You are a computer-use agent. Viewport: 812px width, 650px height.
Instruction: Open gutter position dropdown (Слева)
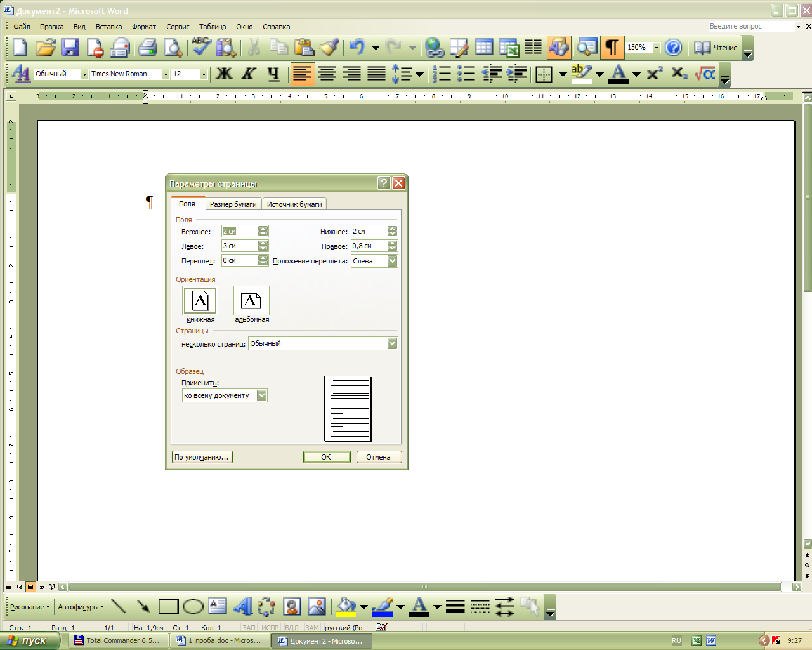click(x=392, y=261)
